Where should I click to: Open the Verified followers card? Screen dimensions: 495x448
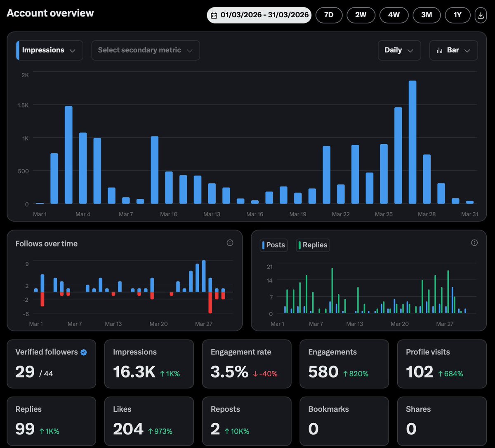tap(52, 364)
